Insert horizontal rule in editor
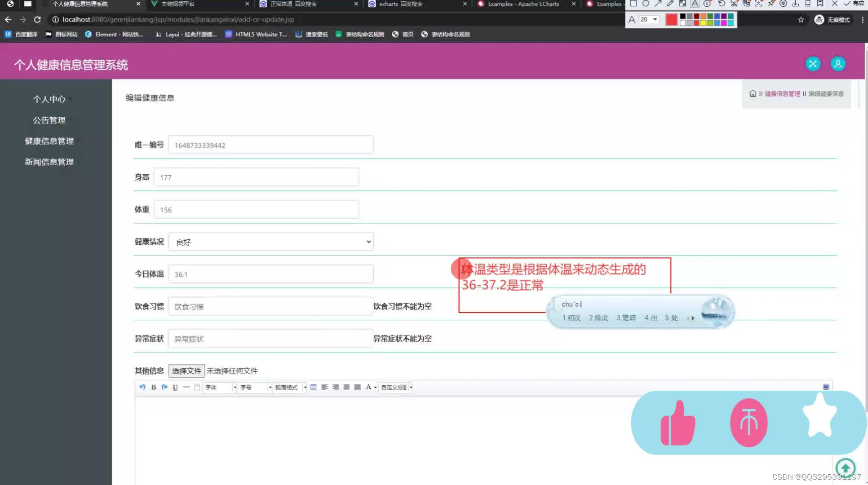The height and width of the screenshot is (485, 868). 186,387
